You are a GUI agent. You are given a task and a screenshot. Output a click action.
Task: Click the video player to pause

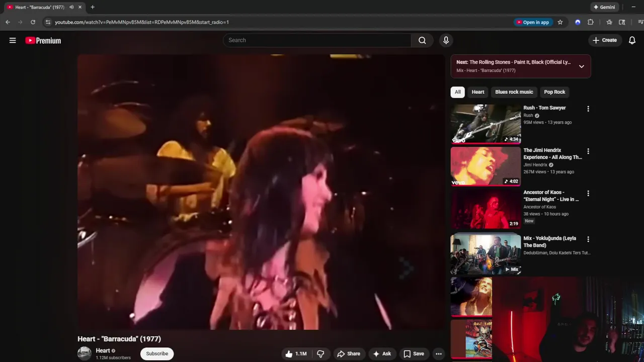point(261,192)
